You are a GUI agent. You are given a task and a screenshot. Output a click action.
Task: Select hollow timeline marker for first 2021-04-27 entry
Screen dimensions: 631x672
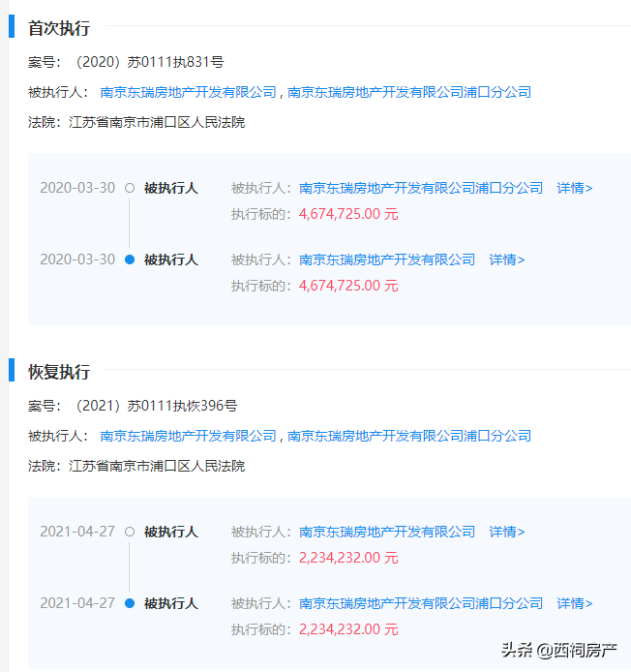(x=130, y=532)
